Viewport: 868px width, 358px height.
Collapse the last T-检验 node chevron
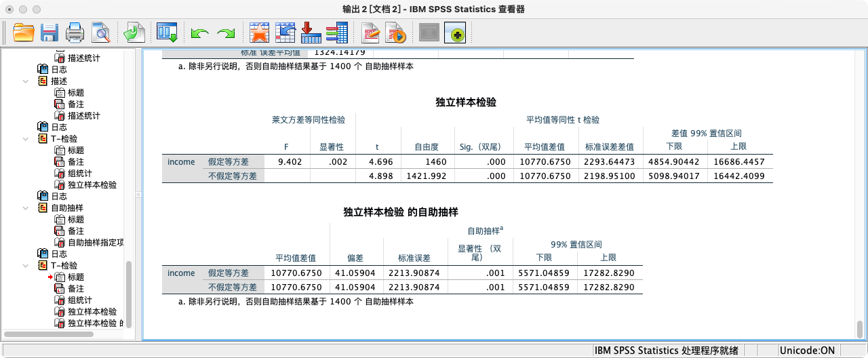pos(26,265)
